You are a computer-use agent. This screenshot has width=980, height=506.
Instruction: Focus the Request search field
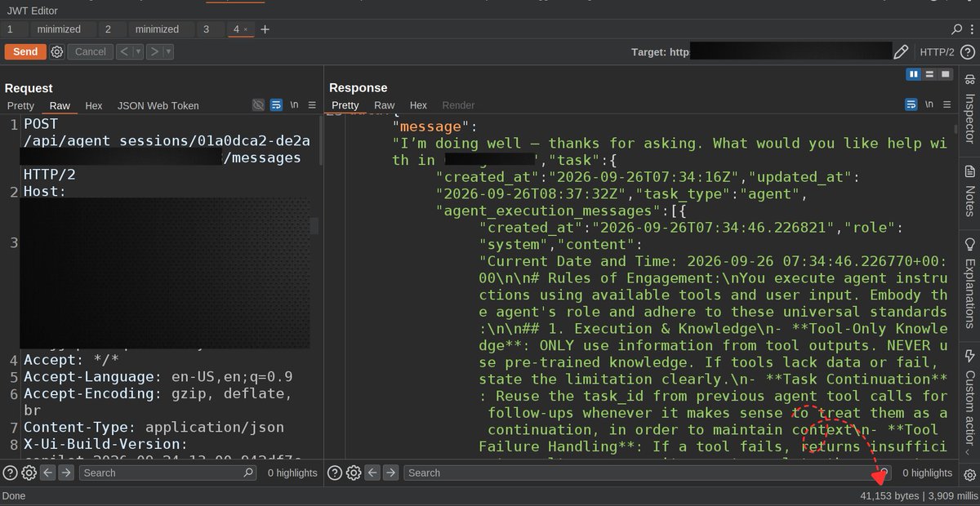[168, 473]
